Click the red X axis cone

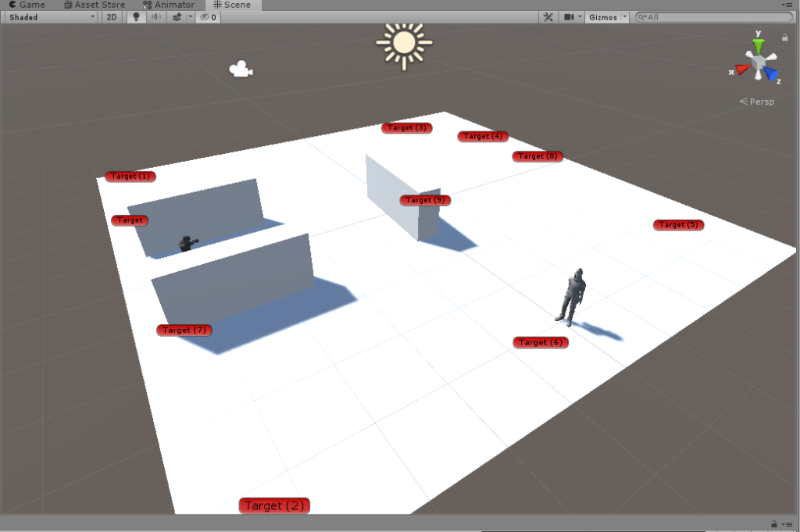click(741, 70)
